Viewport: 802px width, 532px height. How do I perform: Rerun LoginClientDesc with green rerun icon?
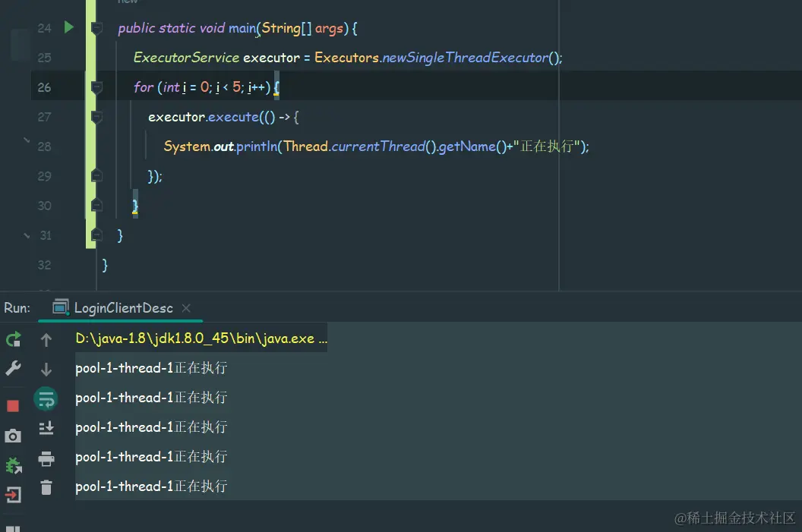pos(14,338)
